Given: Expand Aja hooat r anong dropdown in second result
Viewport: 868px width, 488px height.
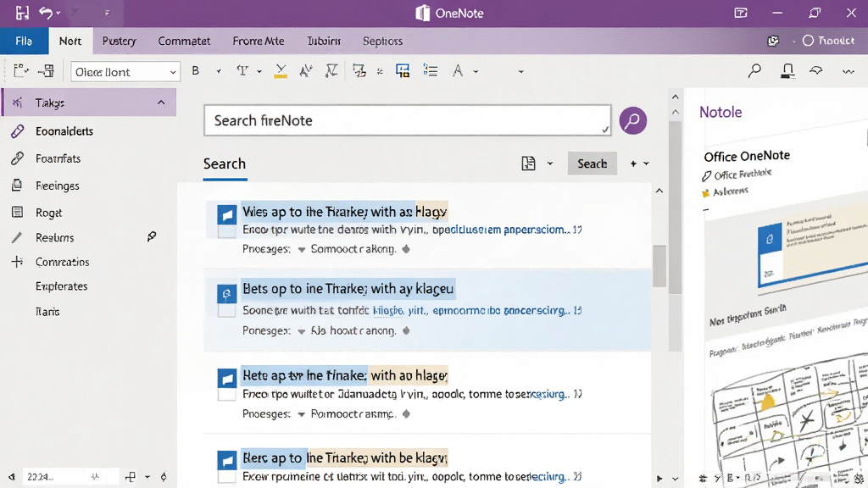Looking at the screenshot, I should [x=302, y=331].
